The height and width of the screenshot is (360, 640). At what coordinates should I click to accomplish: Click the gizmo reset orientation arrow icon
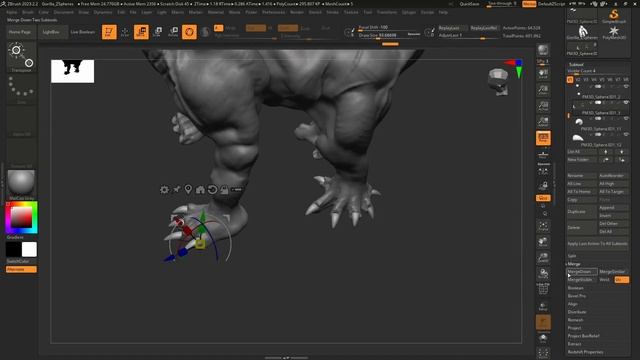212,189
